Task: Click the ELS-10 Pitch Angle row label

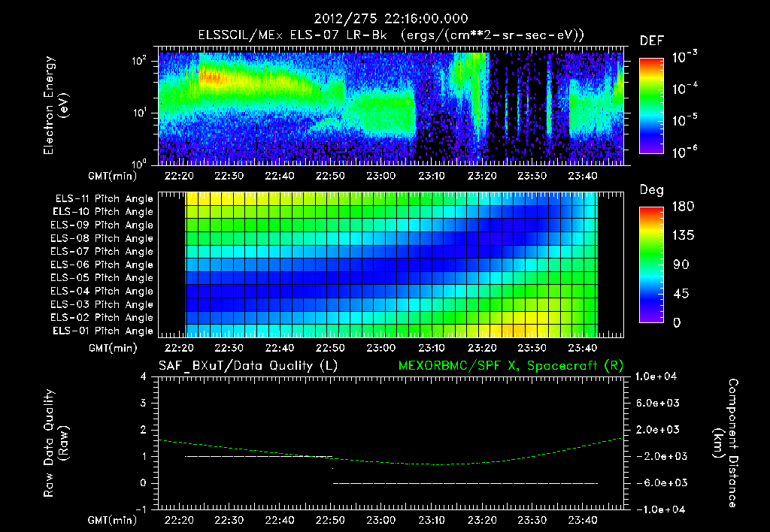Action: pos(102,212)
